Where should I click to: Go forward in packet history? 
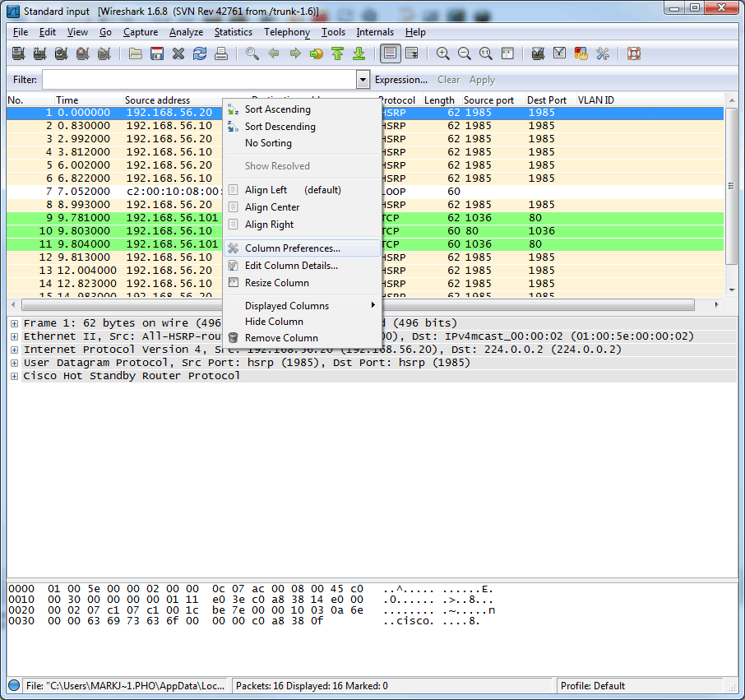point(295,53)
